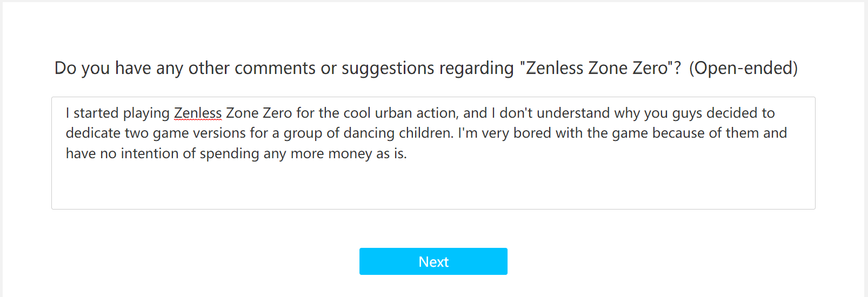The height and width of the screenshot is (297, 868).
Task: Click the empty area below the comment text
Action: click(x=432, y=186)
